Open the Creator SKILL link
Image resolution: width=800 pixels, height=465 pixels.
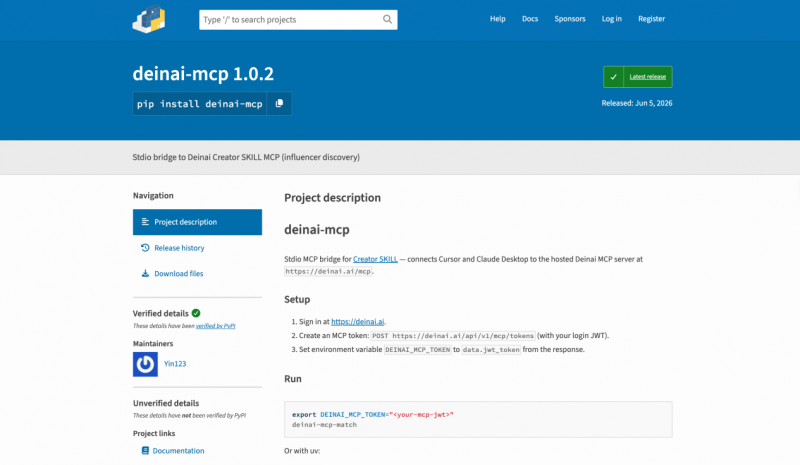(375, 259)
